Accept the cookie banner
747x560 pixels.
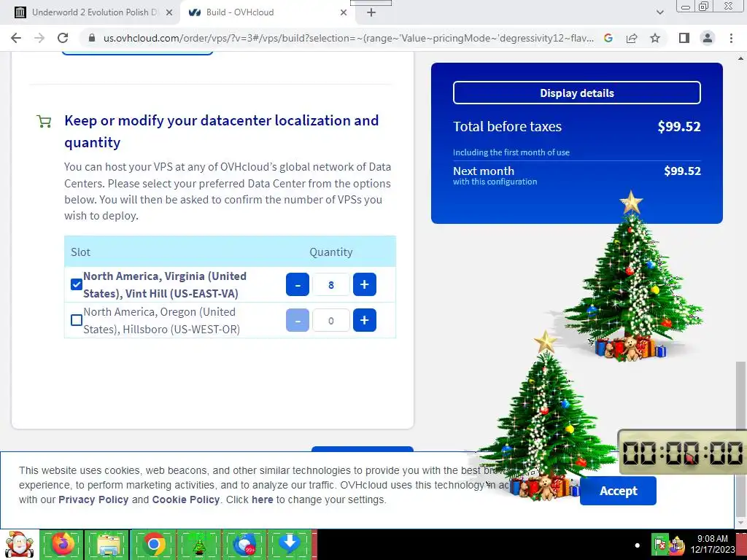(x=618, y=491)
